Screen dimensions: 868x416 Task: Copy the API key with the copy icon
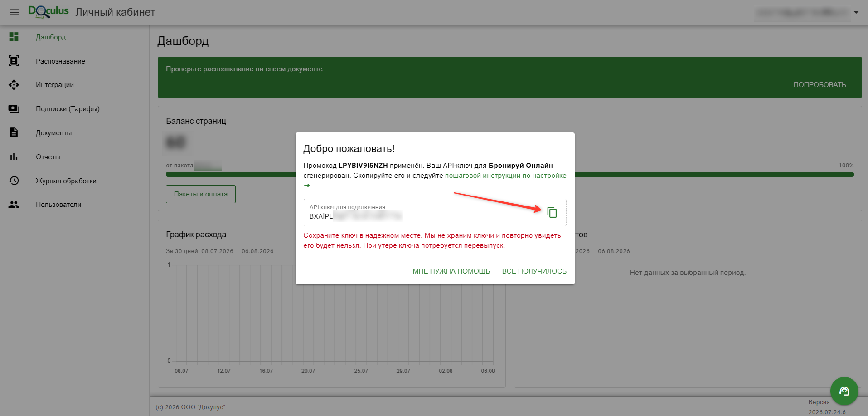552,212
